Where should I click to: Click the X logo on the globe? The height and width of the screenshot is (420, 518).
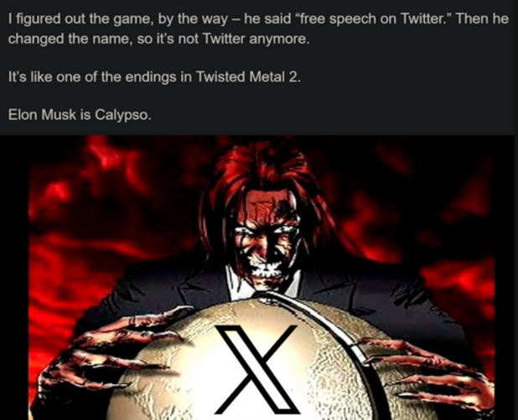pyautogui.click(x=257, y=370)
